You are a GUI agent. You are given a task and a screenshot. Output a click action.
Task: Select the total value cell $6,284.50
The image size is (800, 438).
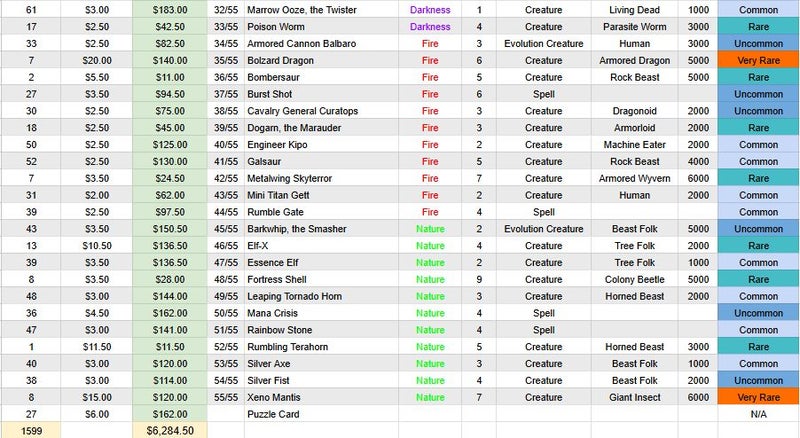click(x=170, y=430)
